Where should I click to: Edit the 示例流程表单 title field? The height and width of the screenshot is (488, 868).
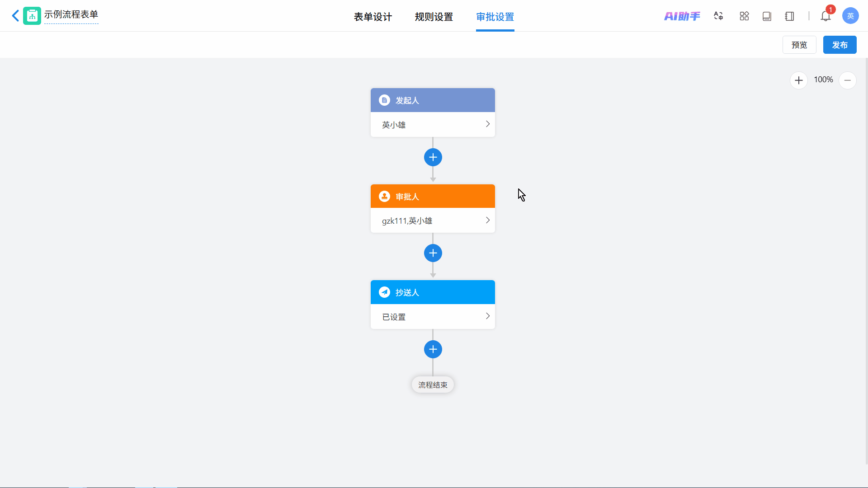pyautogui.click(x=71, y=14)
